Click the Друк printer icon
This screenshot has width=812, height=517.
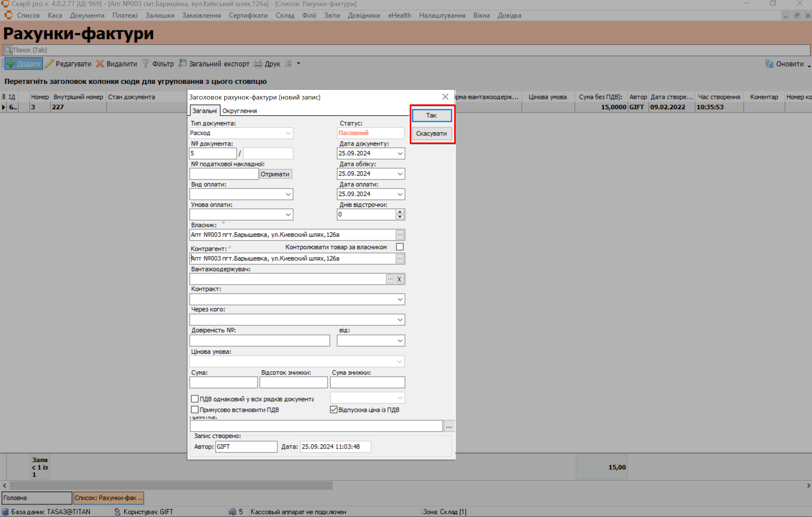click(x=258, y=64)
